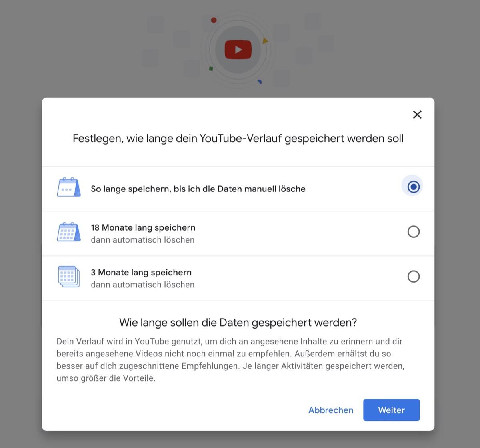This screenshot has height=448, width=480.
Task: Click the dialog title about YouTube-Verlauf
Action: (238, 139)
